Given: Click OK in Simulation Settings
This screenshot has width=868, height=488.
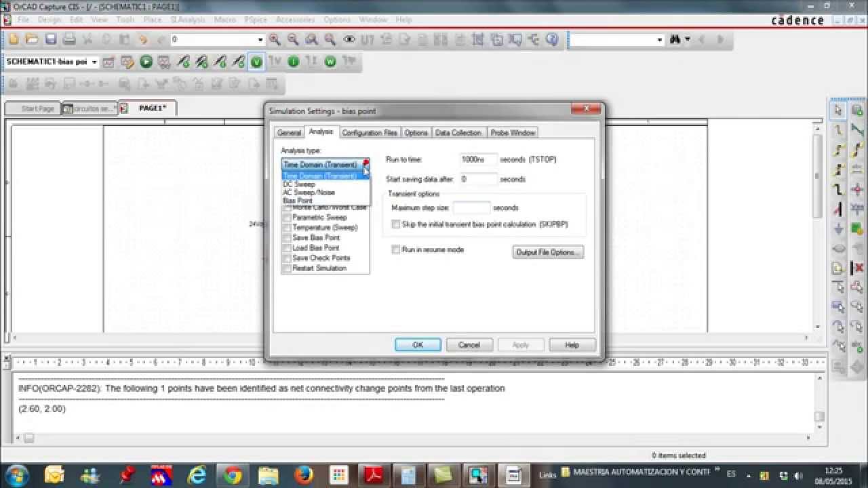Looking at the screenshot, I should (x=418, y=345).
